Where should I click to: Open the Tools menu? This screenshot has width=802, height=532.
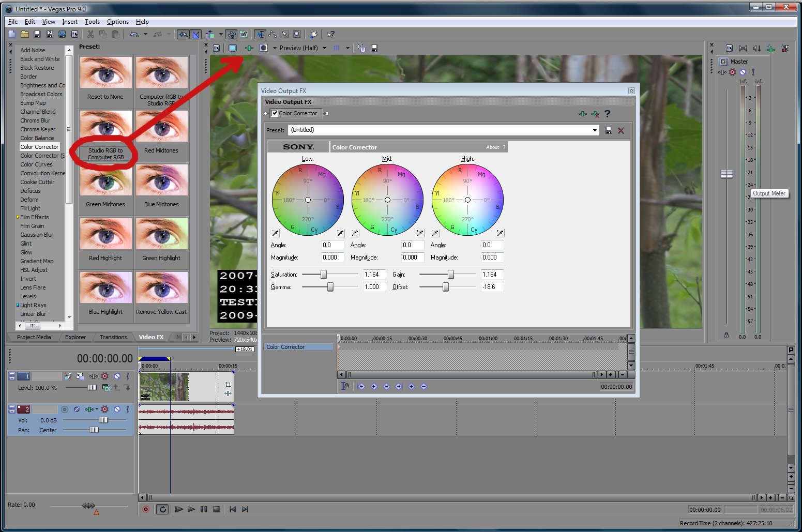[x=92, y=22]
